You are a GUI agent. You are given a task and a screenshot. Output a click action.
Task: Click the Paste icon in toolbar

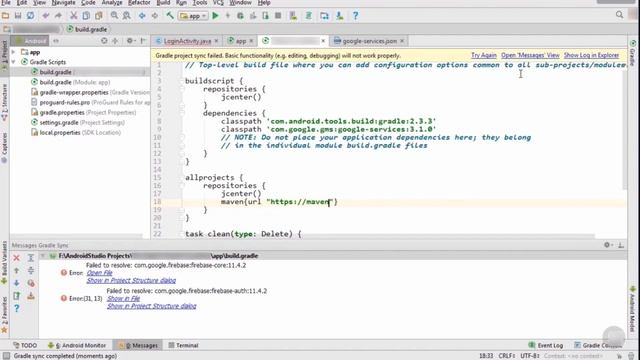pyautogui.click(x=98, y=16)
